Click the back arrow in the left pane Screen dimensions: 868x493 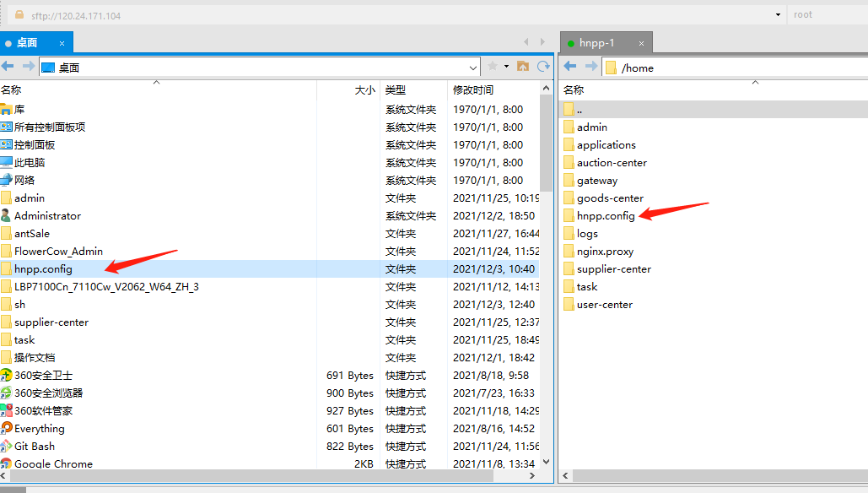[x=8, y=67]
